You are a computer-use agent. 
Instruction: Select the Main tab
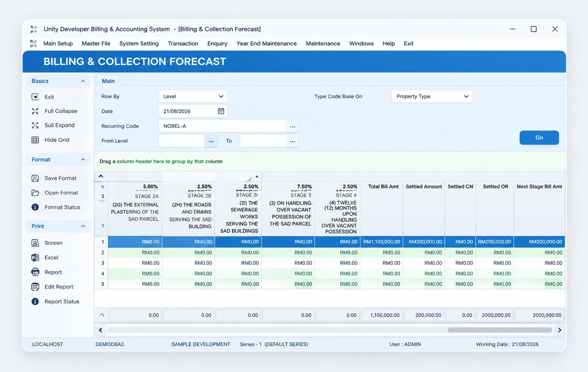pos(108,81)
